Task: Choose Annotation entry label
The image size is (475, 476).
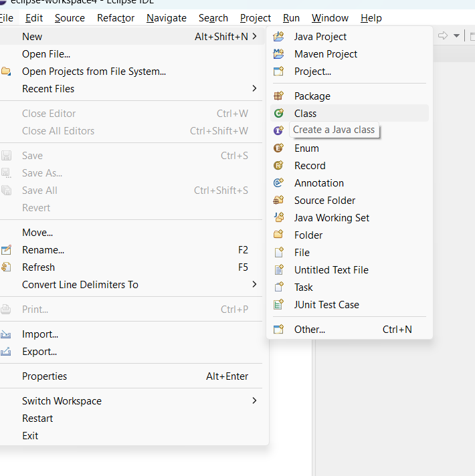Action: 319,183
